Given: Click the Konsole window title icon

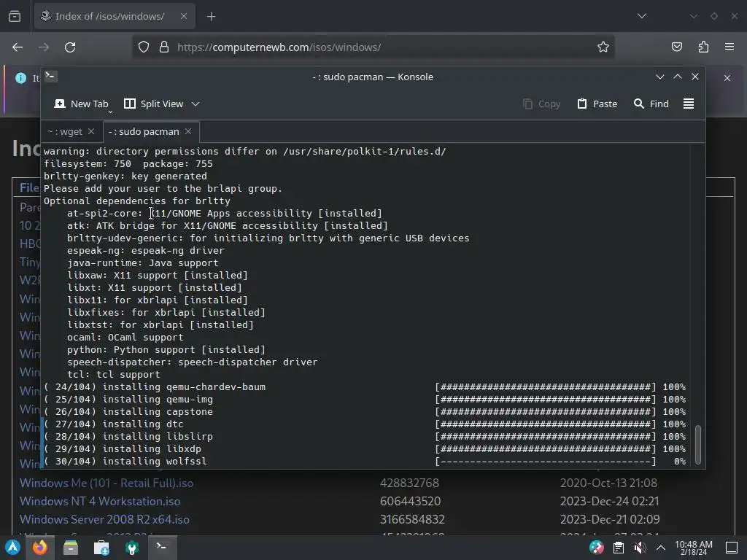Looking at the screenshot, I should 51,76.
